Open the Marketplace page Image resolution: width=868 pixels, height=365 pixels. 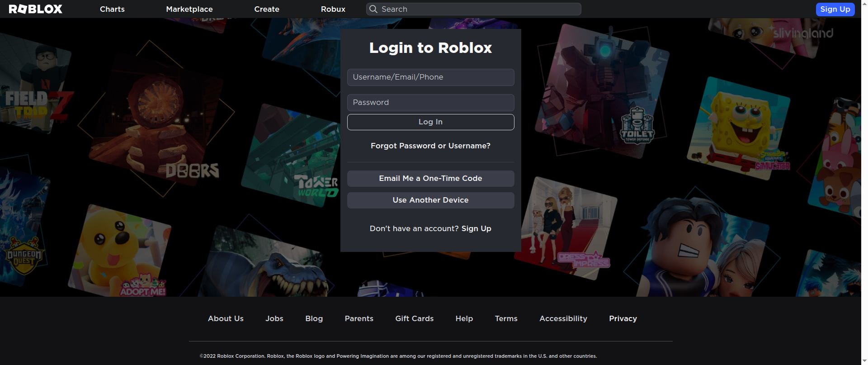[x=189, y=9]
